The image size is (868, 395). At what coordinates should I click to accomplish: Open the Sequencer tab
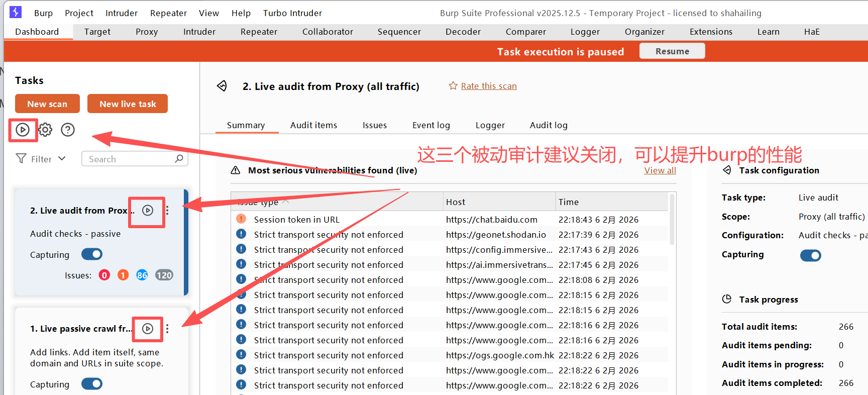coord(399,32)
